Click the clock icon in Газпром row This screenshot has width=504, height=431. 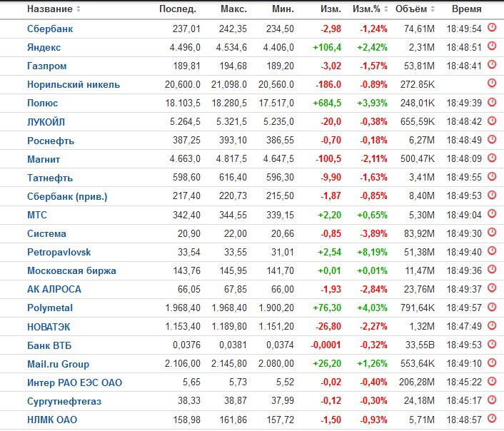492,65
